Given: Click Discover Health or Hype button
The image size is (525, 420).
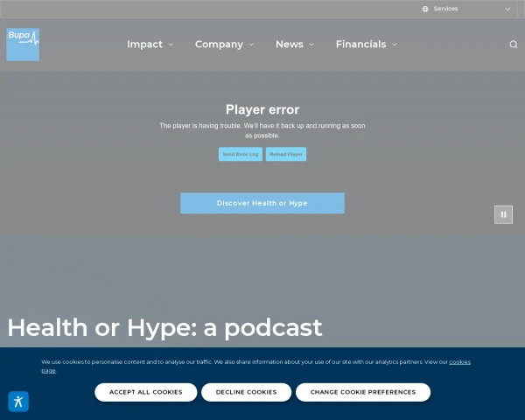Looking at the screenshot, I should [x=262, y=203].
